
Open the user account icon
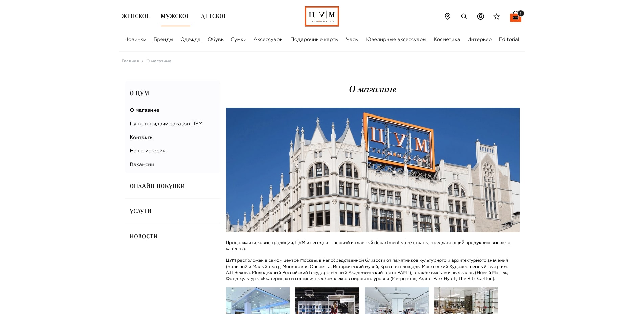tap(480, 16)
